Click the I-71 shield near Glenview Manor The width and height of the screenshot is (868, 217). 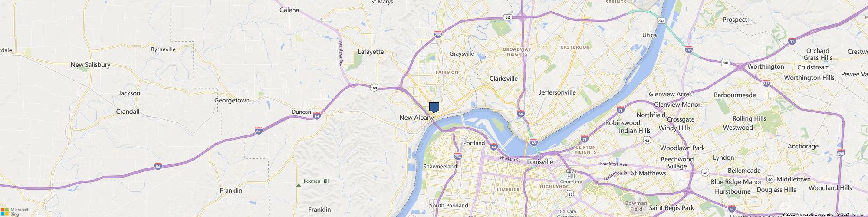tap(621, 110)
